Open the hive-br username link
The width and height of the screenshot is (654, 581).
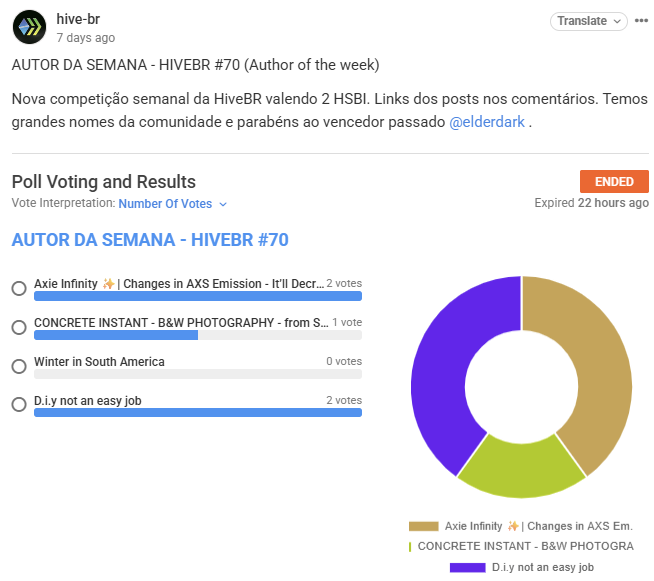pos(78,19)
